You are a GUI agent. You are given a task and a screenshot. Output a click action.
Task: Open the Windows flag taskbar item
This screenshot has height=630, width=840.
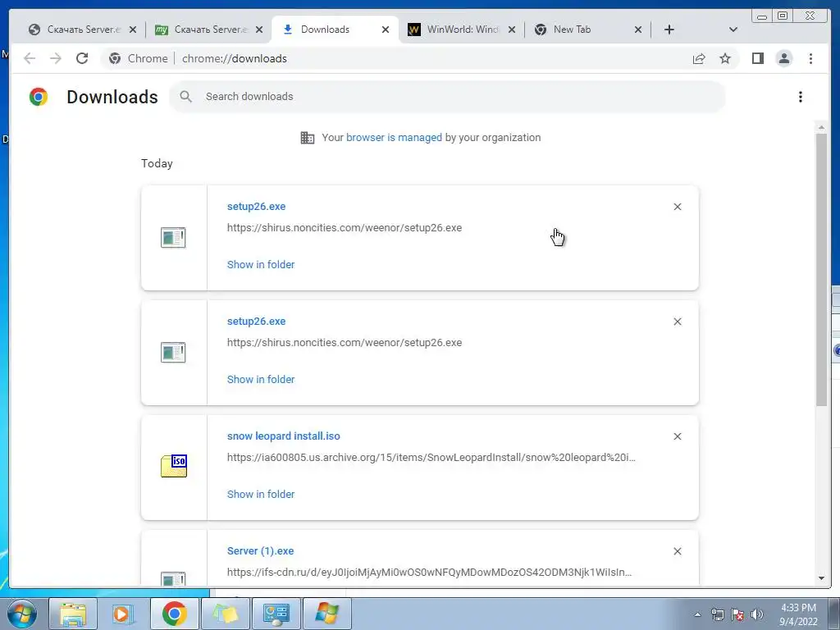tap(326, 614)
